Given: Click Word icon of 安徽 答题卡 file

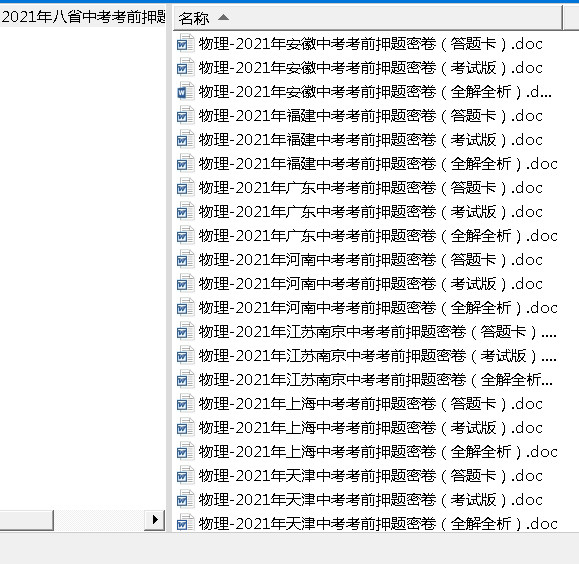Looking at the screenshot, I should tap(185, 43).
